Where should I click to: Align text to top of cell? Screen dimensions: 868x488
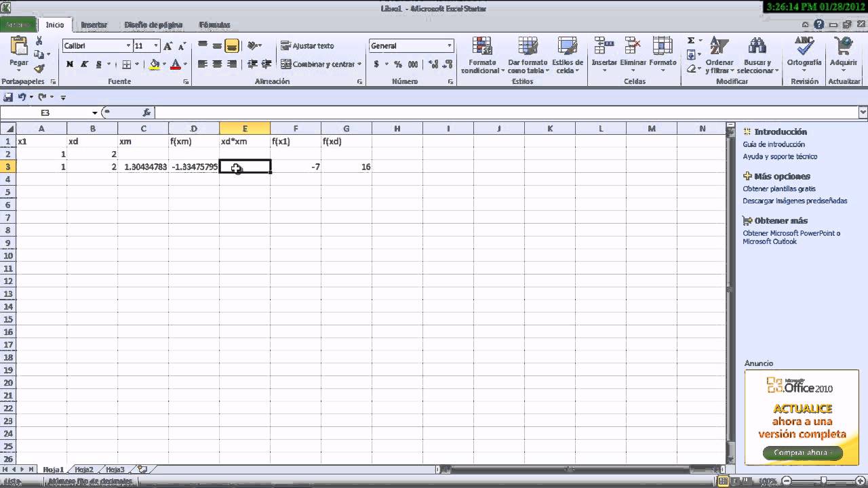point(203,46)
